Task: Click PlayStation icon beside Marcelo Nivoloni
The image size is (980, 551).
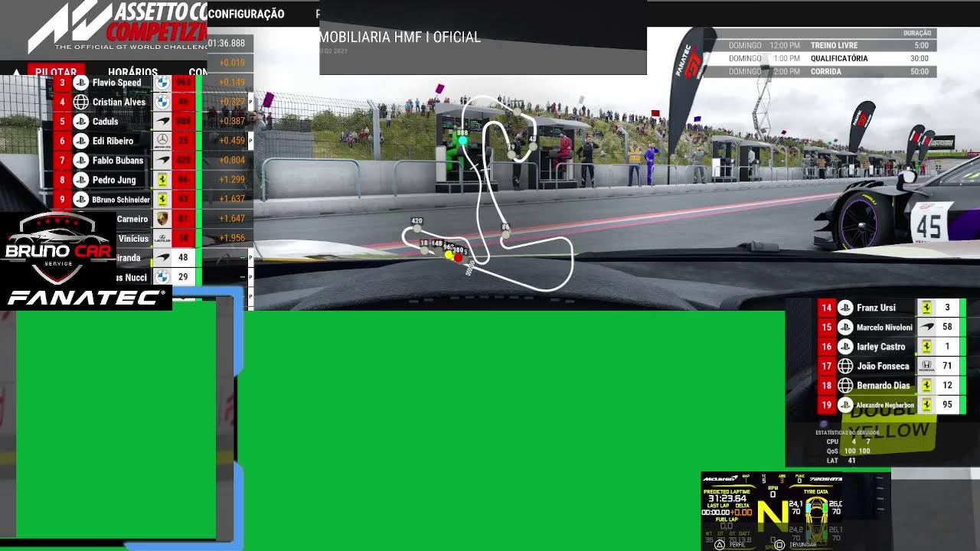Action: point(845,327)
